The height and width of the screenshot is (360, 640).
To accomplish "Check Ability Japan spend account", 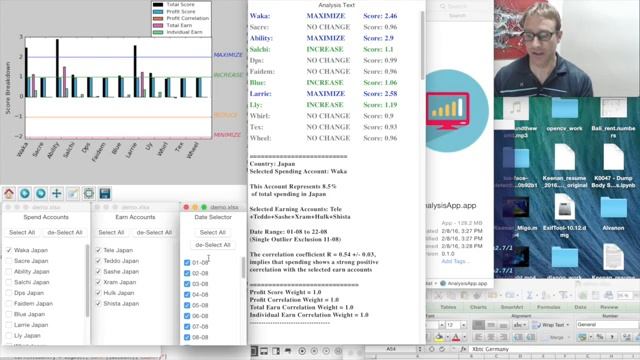I will pyautogui.click(x=9, y=271).
